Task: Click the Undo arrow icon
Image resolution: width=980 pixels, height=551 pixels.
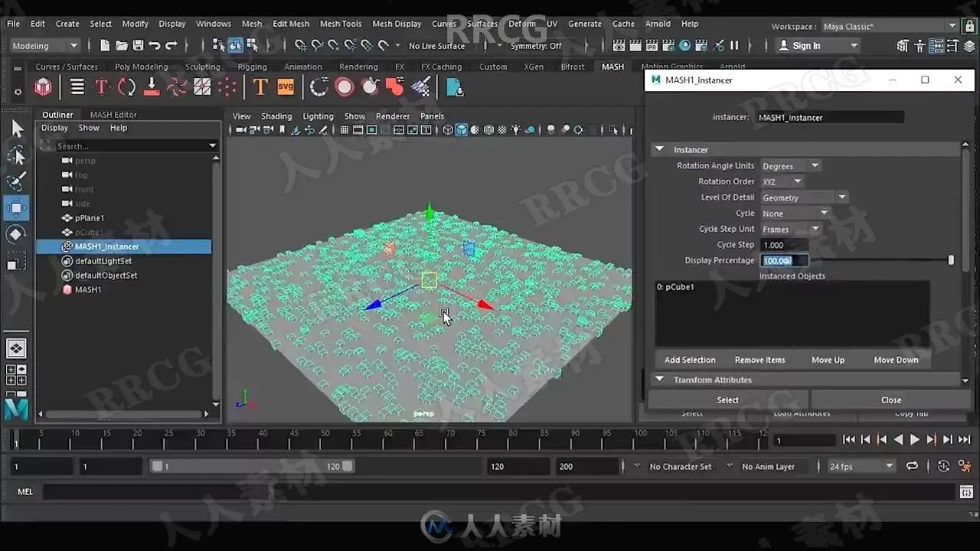Action: 155,45
